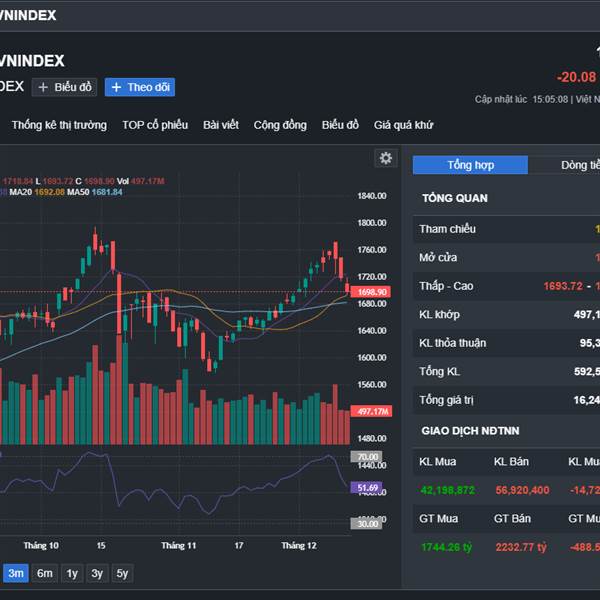Click the Tháng 12 axis label
Screen dimensions: 600x600
point(299,546)
